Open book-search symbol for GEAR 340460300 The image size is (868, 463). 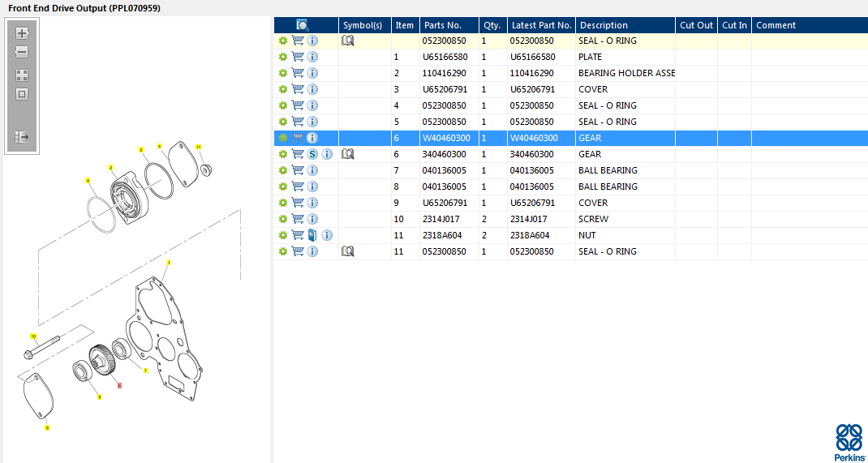click(348, 154)
